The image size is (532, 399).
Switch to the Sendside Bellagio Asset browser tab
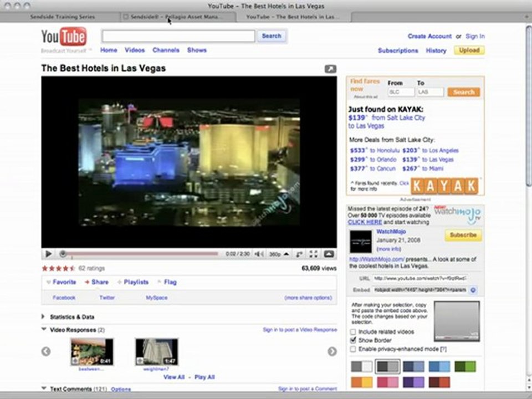tap(177, 17)
